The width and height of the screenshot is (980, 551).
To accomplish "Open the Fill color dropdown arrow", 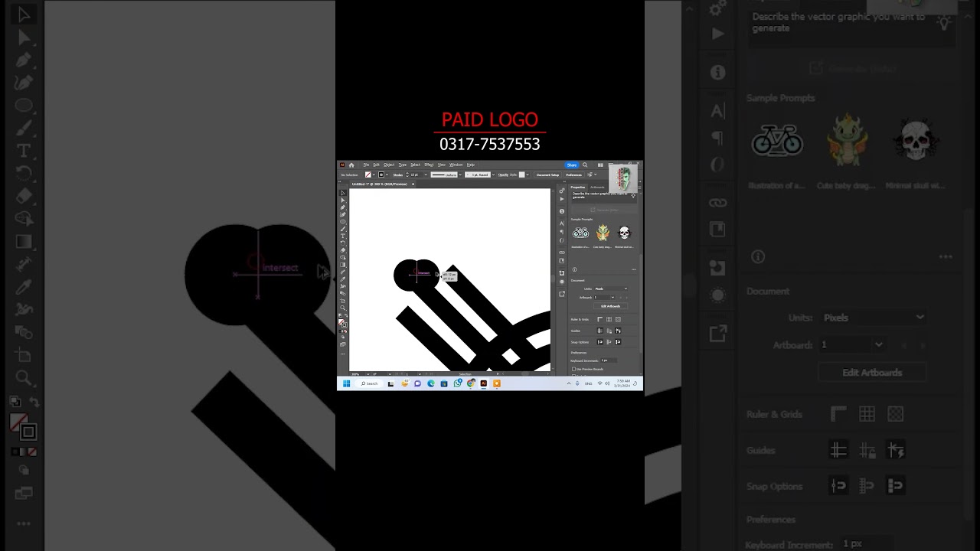I will pos(374,174).
